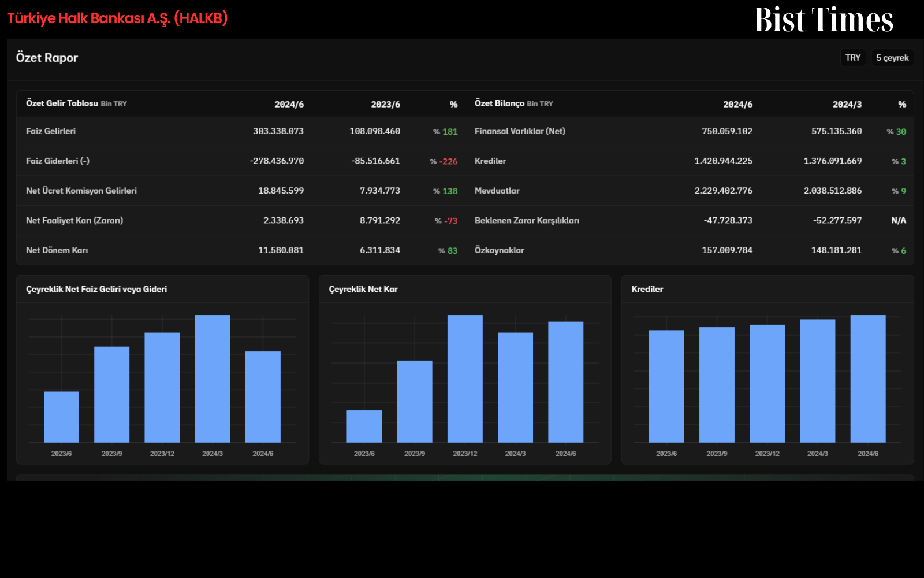
Task: Click Net Dönem Karı row label
Action: click(57, 250)
